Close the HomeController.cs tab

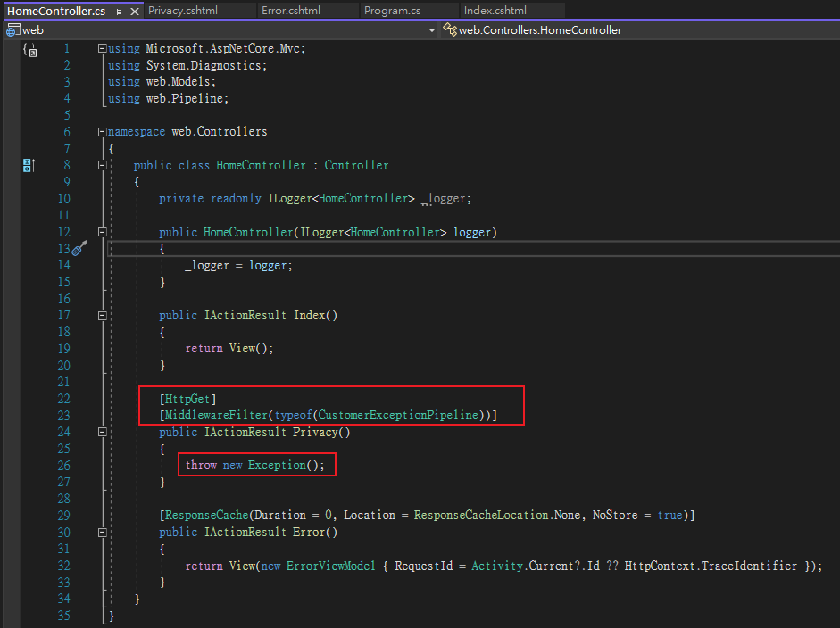135,12
